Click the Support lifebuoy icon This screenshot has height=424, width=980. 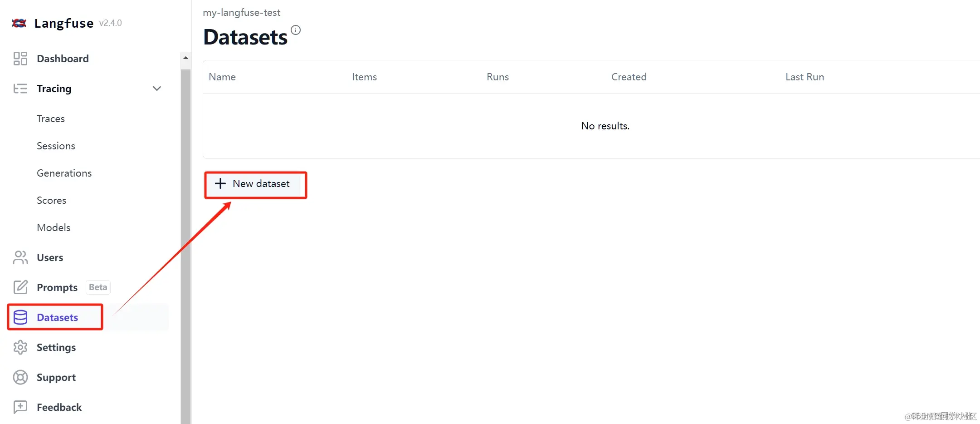click(x=20, y=377)
